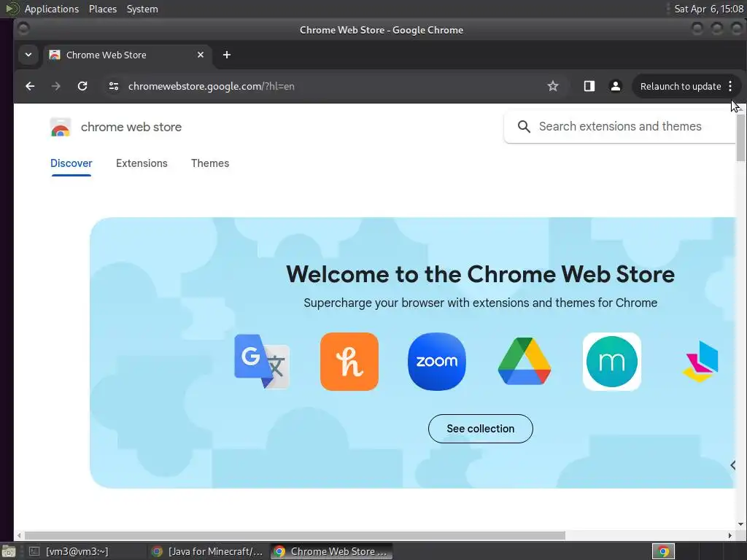Image resolution: width=747 pixels, height=560 pixels.
Task: Click the address bar URL
Action: click(x=211, y=86)
